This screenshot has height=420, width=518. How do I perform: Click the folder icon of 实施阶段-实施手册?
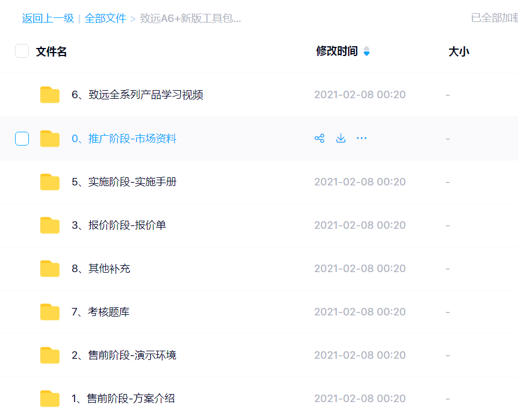click(50, 181)
